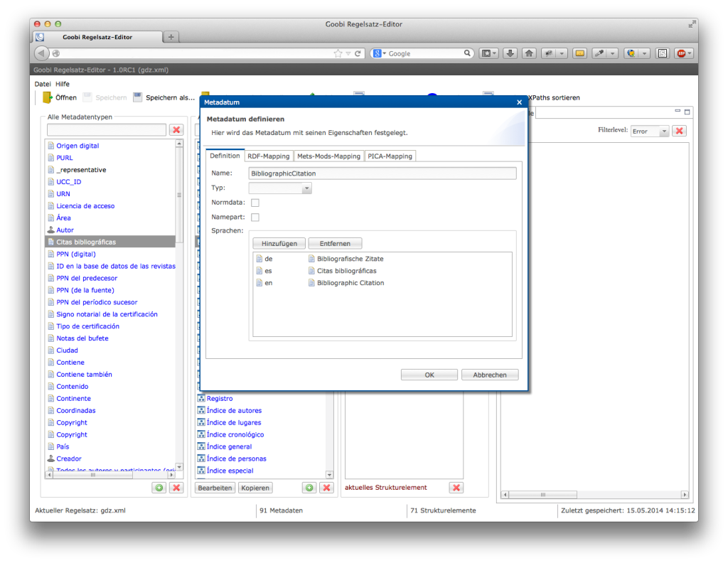Image resolution: width=728 pixels, height=563 pixels.
Task: Close the Metadatum dialog with X
Action: pyautogui.click(x=520, y=102)
